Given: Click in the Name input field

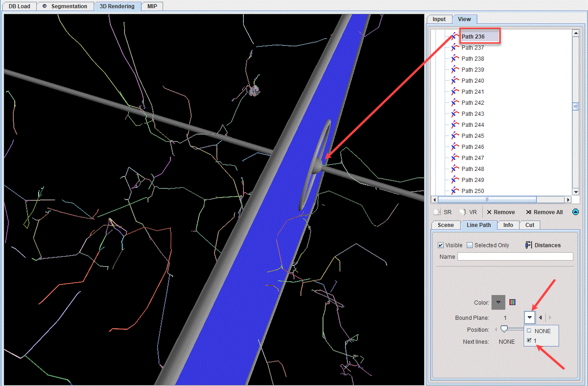Looking at the screenshot, I should pos(515,256).
